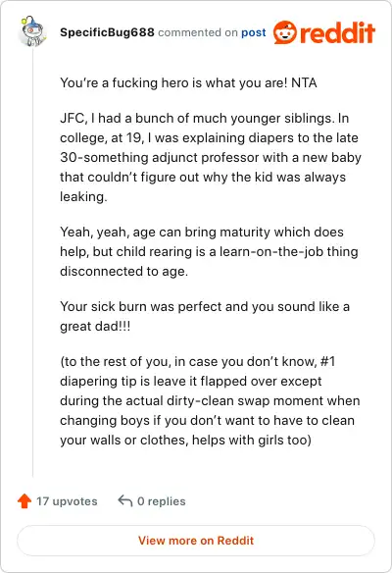The image size is (392, 573).
Task: Click the Snoo head in Reddit logo
Action: (x=285, y=32)
